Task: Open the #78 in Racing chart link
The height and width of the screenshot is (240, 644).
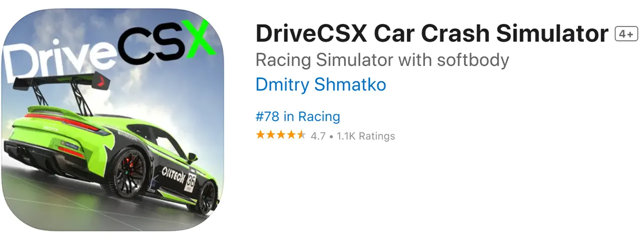Action: click(298, 117)
